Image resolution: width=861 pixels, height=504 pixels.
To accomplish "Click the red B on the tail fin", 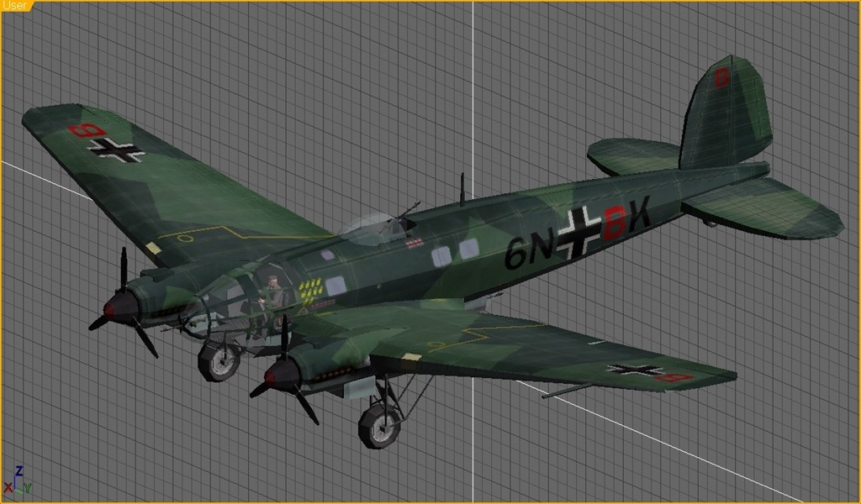I will 721,78.
